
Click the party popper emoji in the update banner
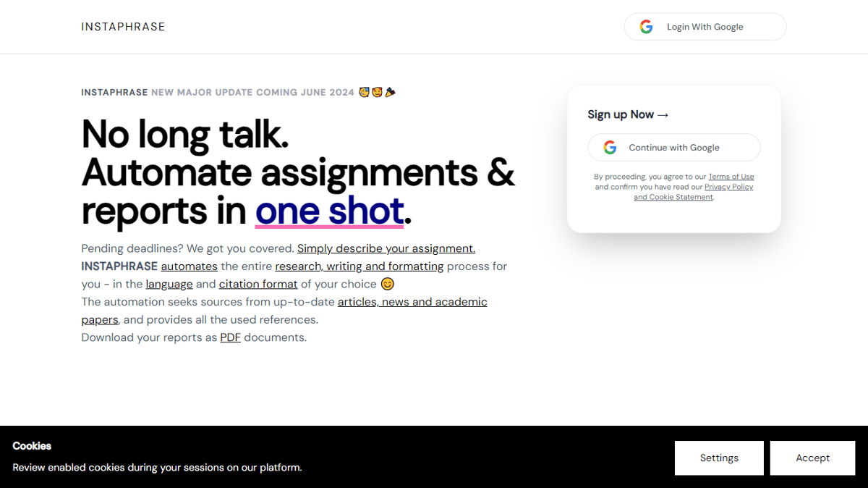click(391, 92)
